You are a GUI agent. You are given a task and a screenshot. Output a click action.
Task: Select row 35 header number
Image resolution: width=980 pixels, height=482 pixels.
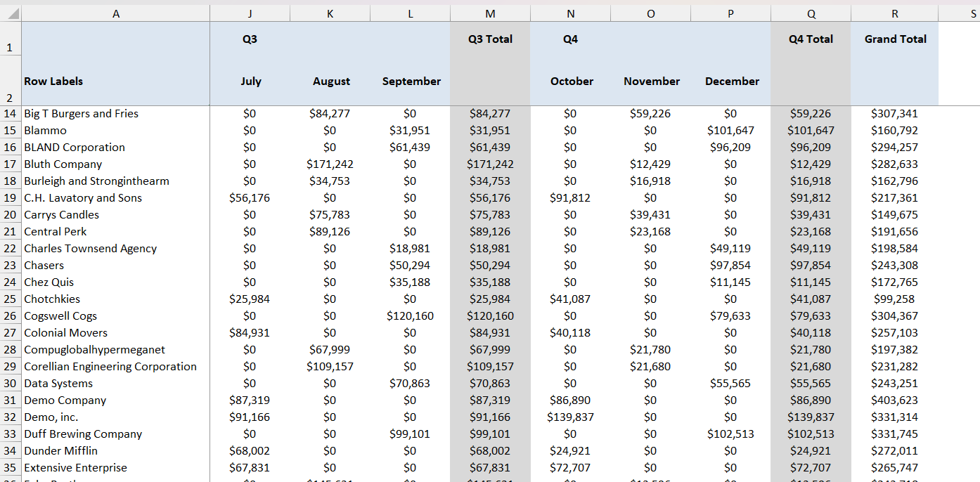(x=11, y=468)
